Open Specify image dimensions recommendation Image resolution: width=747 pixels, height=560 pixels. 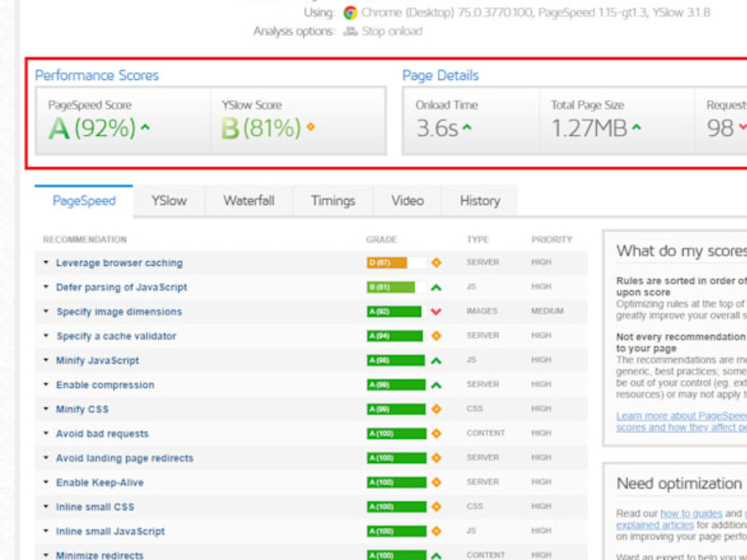click(x=119, y=312)
